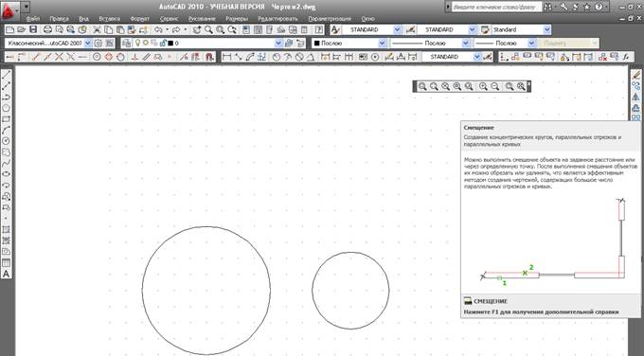Screen dimensions: 644x356
Task: Click the snap to center circle icon
Action: (x=97, y=57)
